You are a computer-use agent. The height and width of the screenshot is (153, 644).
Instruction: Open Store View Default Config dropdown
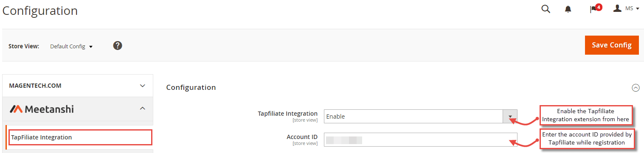click(x=71, y=46)
